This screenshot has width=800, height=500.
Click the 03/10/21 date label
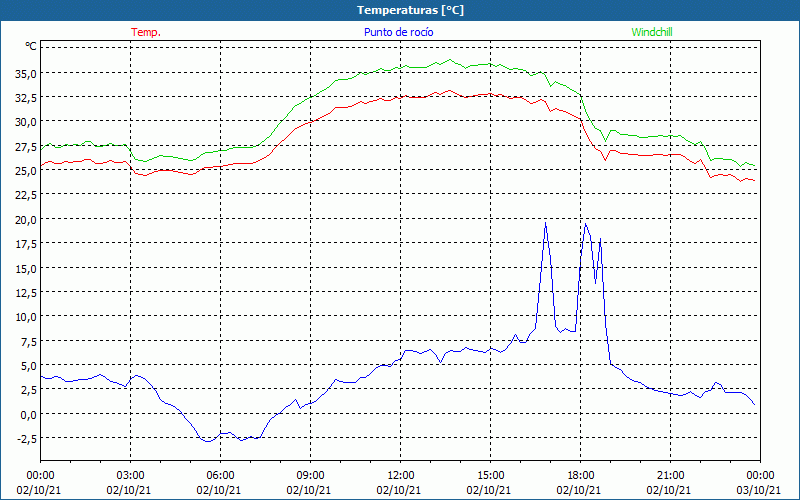click(x=759, y=490)
